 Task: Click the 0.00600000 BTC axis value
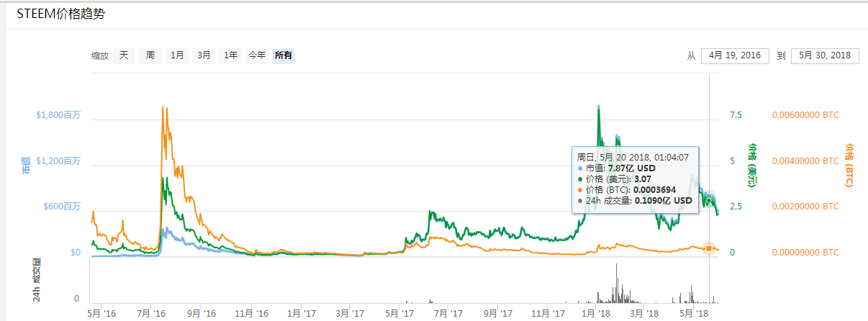click(x=805, y=114)
